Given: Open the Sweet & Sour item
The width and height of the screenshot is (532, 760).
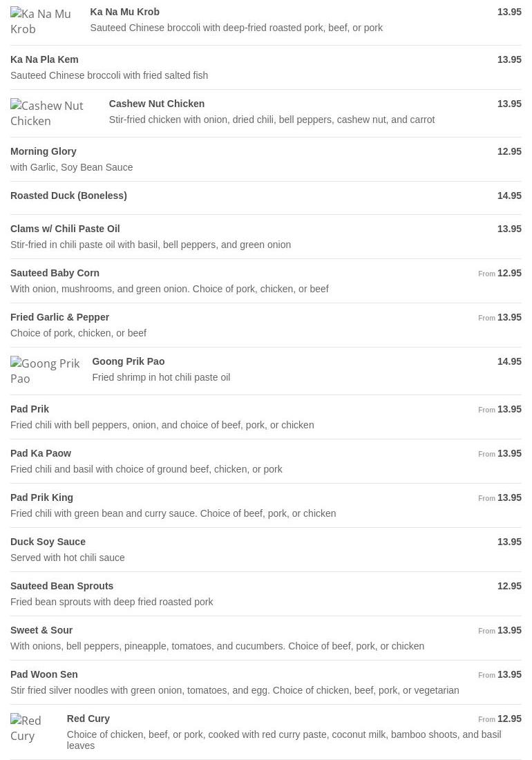Looking at the screenshot, I should 41,630.
